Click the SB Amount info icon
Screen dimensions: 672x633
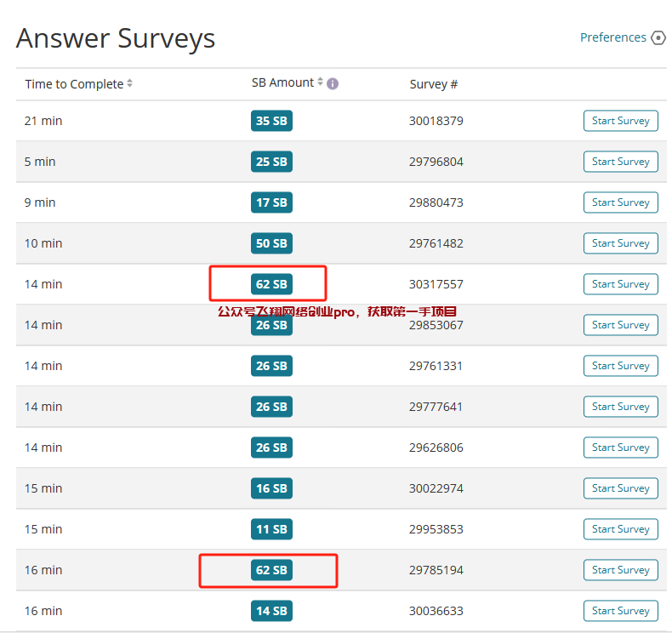click(333, 83)
